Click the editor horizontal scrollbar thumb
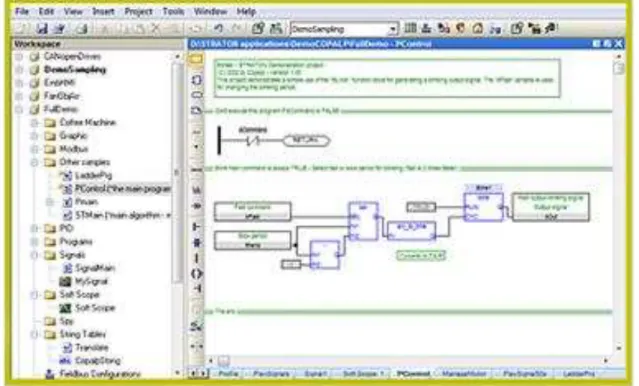This screenshot has height=386, width=639. coord(223,360)
